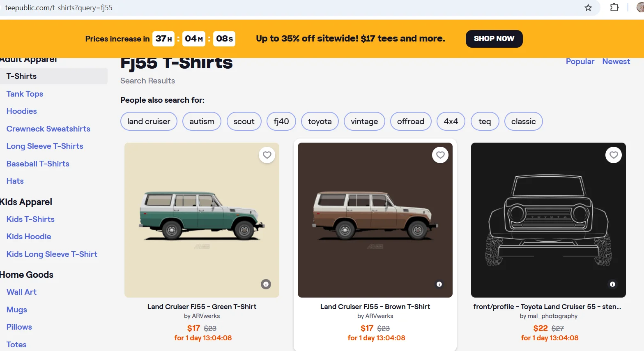
Task: Select the classic search suggestion
Action: click(523, 121)
